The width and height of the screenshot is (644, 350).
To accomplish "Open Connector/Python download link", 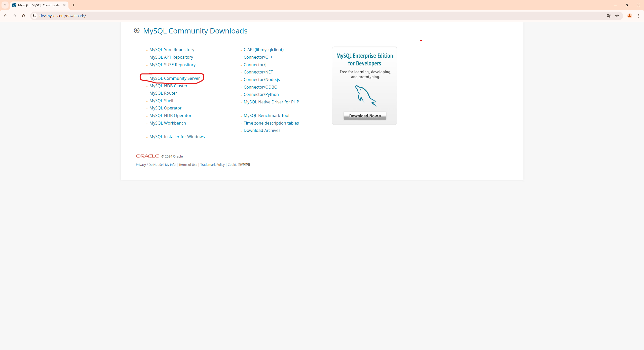I will coord(261,94).
